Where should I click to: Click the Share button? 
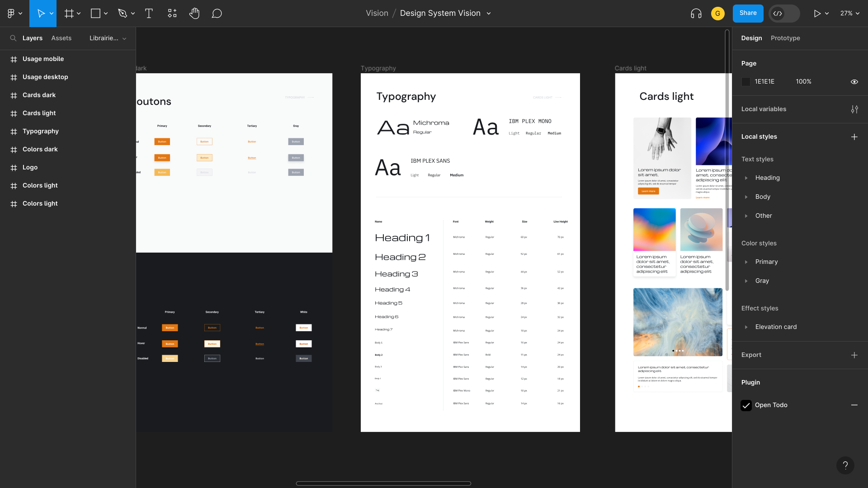click(x=748, y=13)
